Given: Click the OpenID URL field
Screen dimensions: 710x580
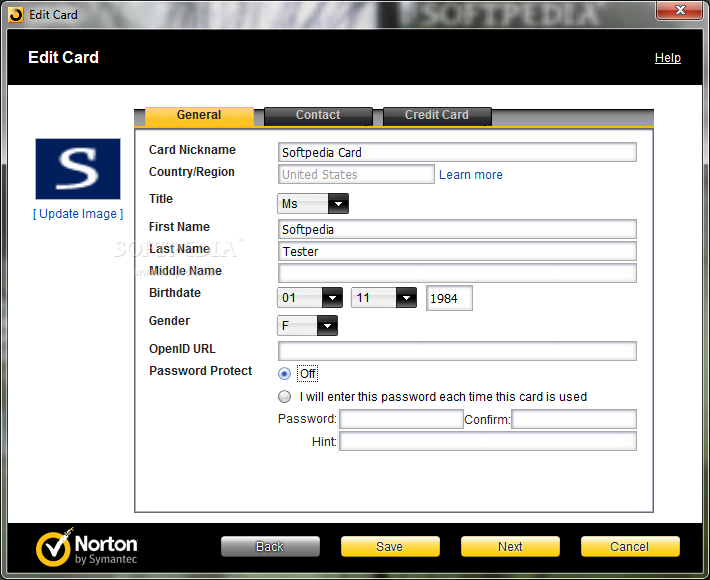Looking at the screenshot, I should pos(457,351).
